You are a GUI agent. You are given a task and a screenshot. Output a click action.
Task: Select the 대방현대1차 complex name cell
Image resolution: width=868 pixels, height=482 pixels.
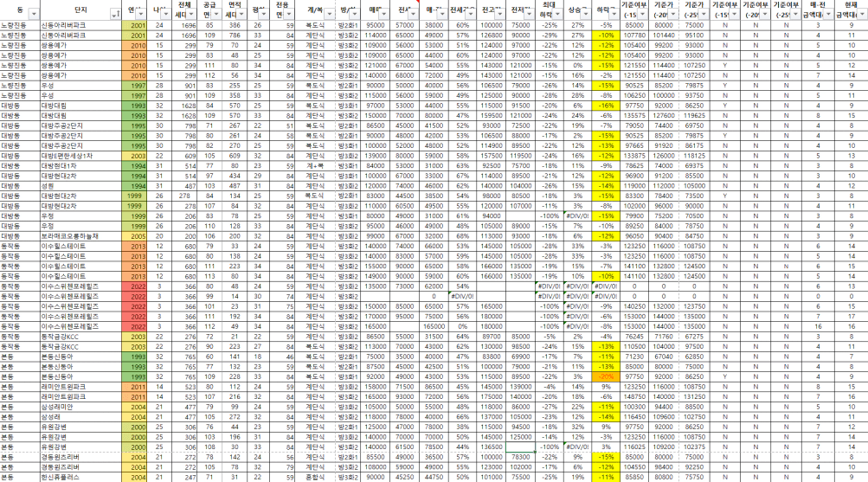point(81,166)
